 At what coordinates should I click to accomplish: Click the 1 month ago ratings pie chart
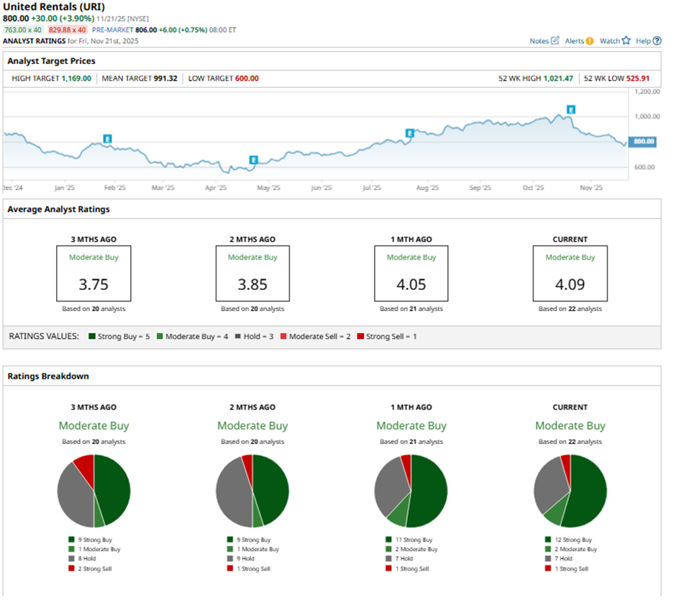411,492
